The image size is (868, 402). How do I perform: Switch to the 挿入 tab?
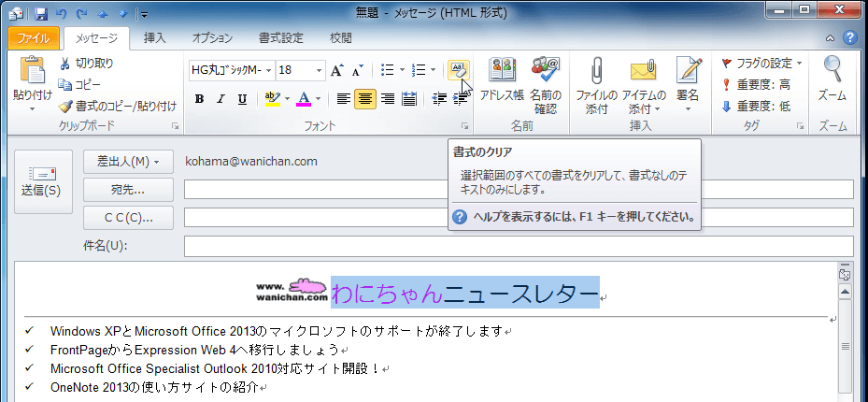pos(154,38)
